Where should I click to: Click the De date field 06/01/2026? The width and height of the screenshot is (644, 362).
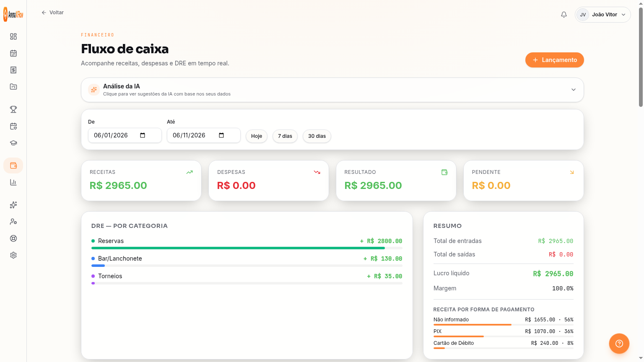click(125, 135)
